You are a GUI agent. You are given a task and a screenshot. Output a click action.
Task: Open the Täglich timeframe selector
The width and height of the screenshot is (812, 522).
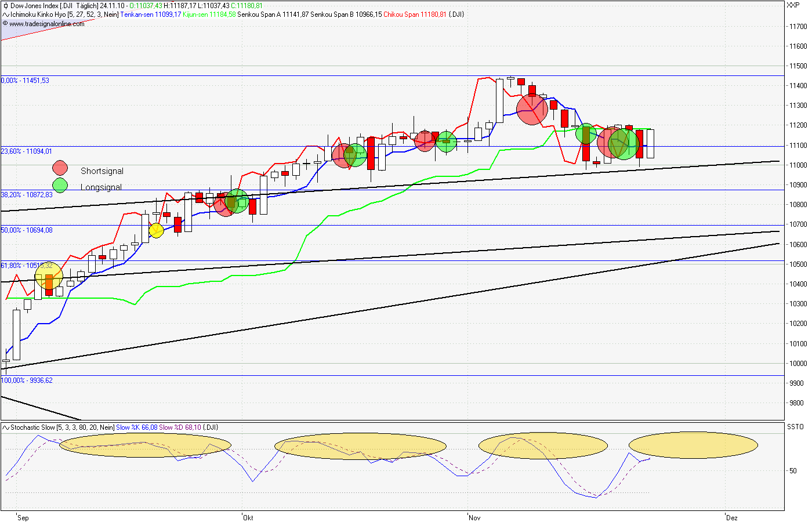pos(85,5)
